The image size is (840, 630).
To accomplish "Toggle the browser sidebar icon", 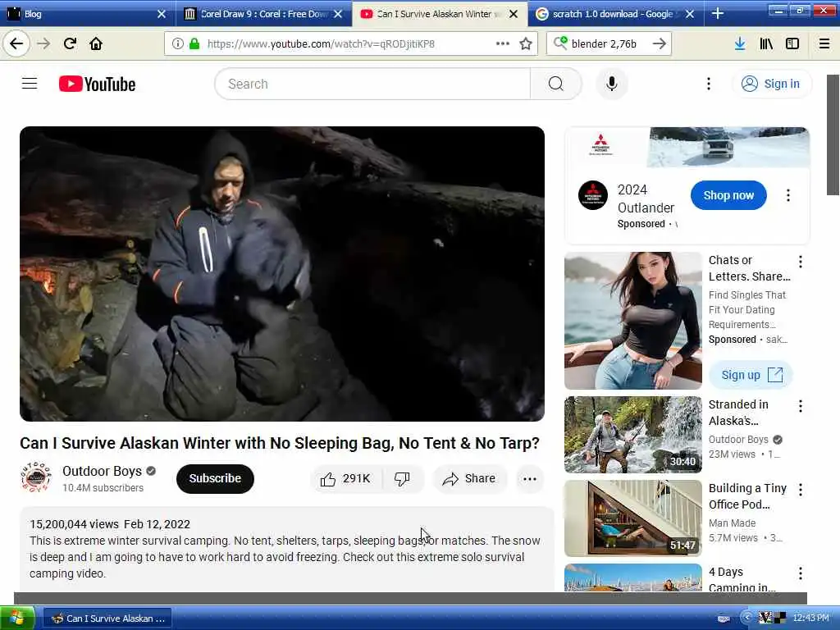I will [792, 43].
